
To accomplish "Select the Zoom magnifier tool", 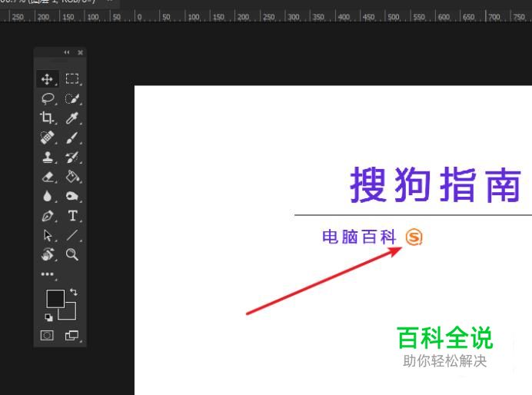I will (x=72, y=254).
